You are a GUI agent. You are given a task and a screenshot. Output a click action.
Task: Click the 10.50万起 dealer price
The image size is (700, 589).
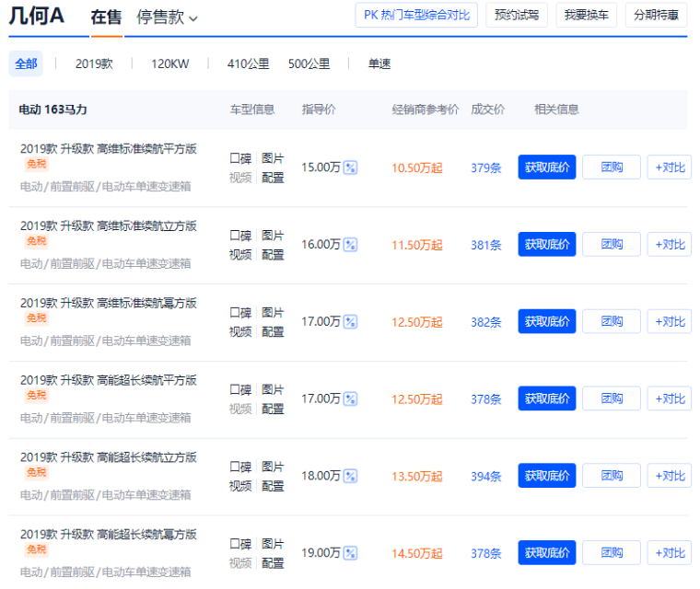pos(417,168)
